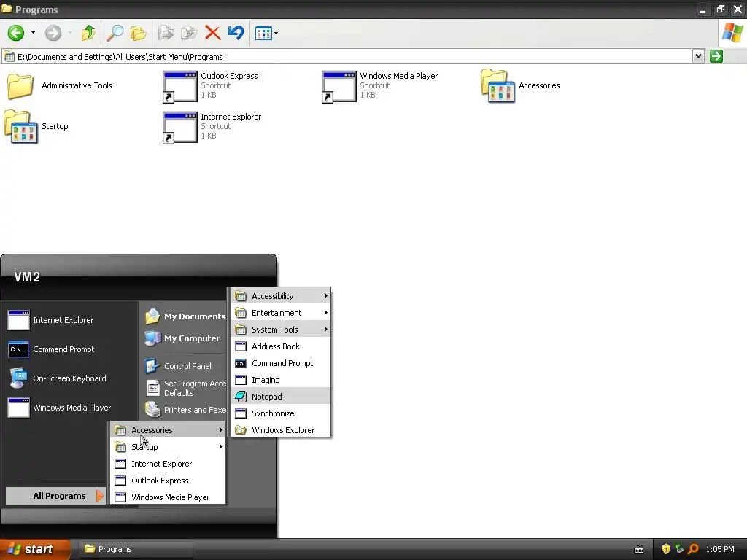Open the Search magnifier tool
Image resolution: width=747 pixels, height=560 pixels.
click(x=115, y=33)
